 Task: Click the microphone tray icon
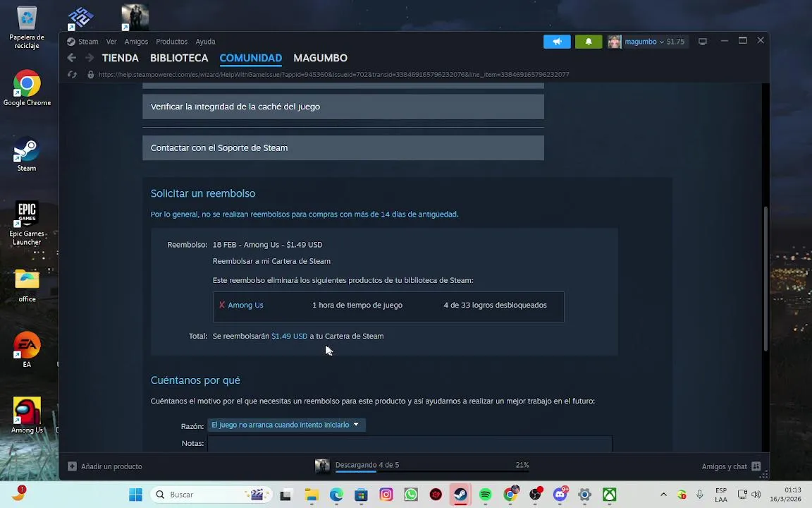(x=699, y=495)
